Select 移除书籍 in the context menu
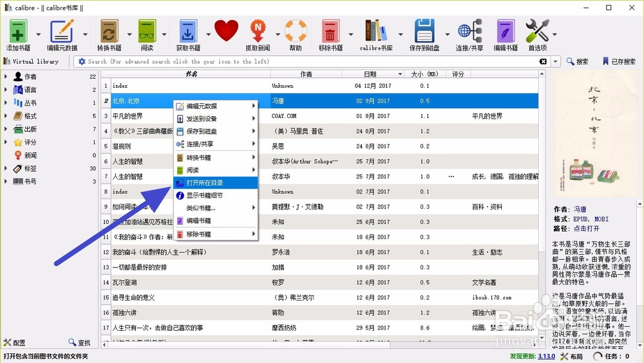Screen dimensions: 644x363 216,234
